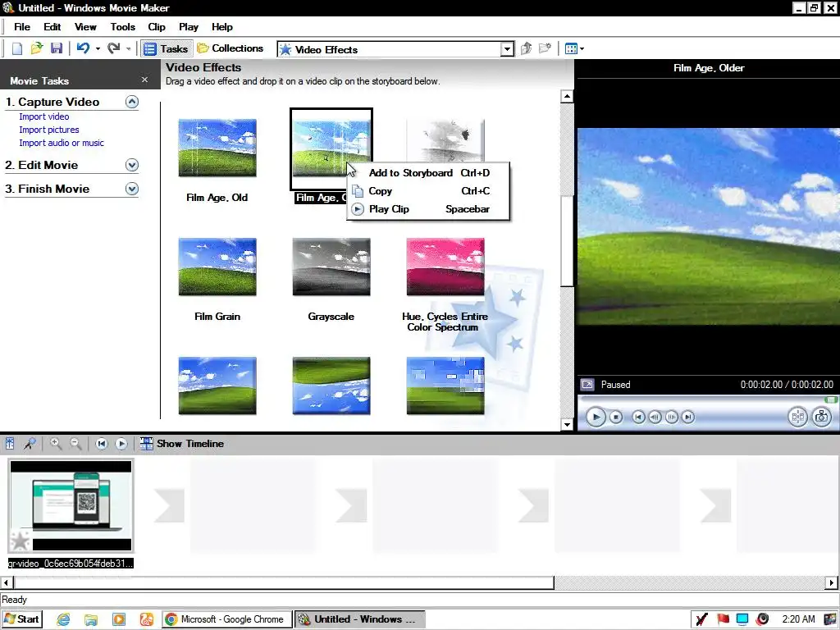Open the Tools menu
The image size is (840, 630).
coord(123,27)
